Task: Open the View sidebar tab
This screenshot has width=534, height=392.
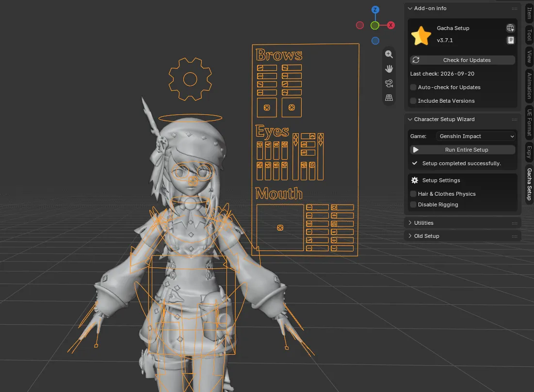Action: point(529,56)
